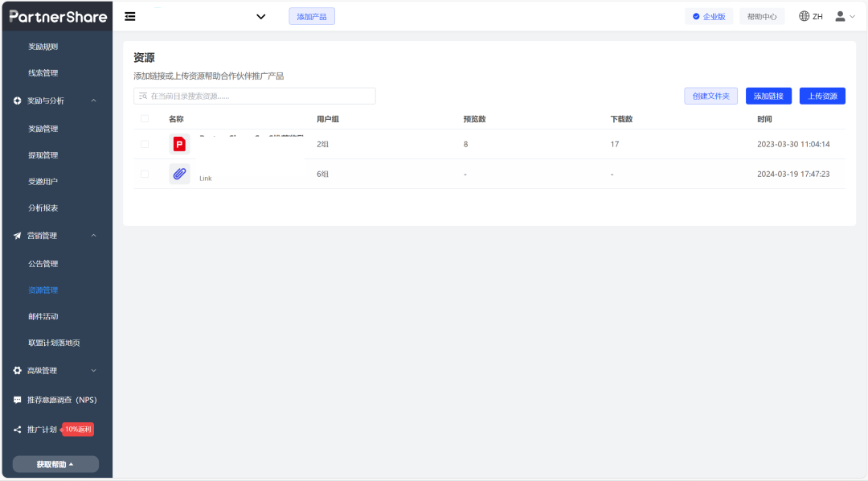
Task: Open 帮助中心
Action: pos(762,17)
